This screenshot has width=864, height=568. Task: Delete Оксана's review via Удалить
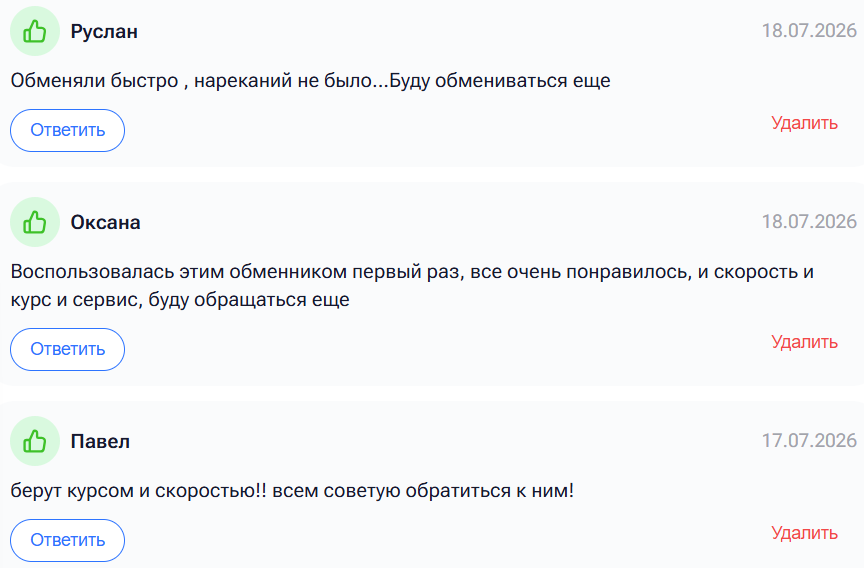804,342
